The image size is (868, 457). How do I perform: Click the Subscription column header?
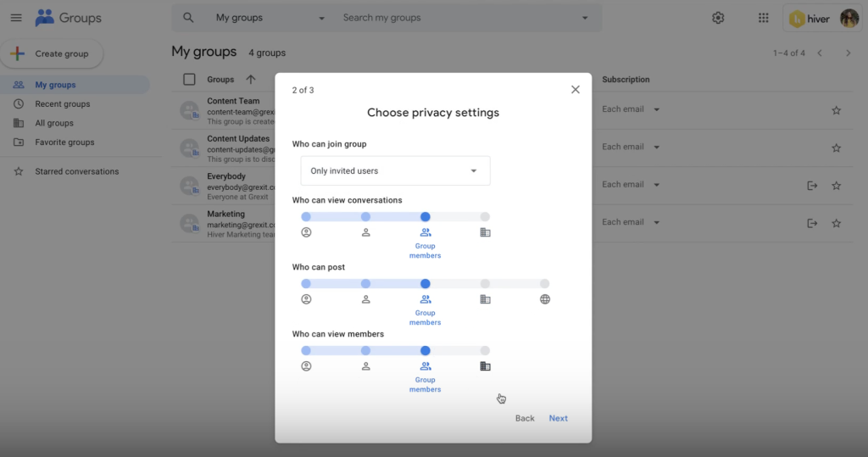click(626, 79)
